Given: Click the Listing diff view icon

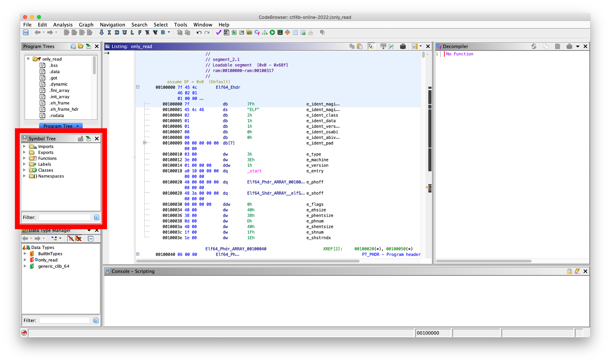Looking at the screenshot, I should [391, 46].
